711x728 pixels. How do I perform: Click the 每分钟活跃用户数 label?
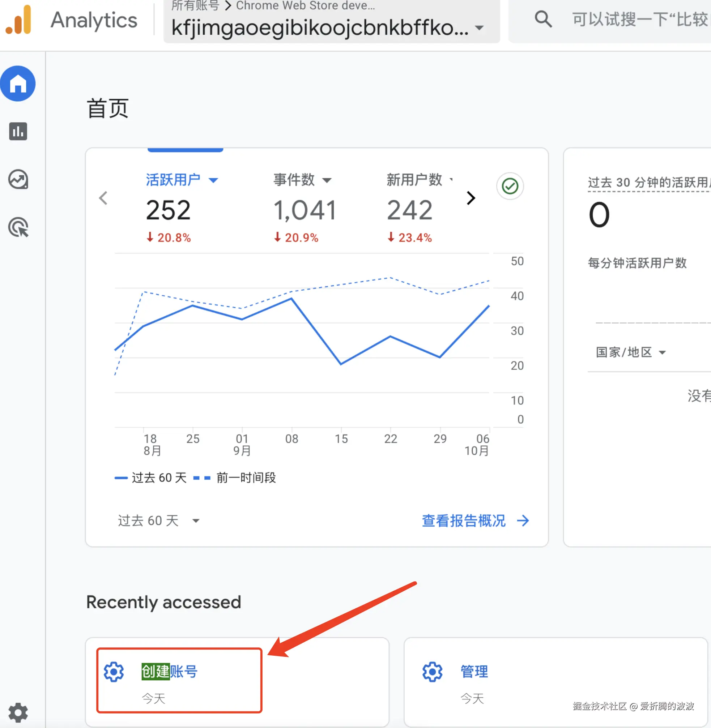tap(637, 263)
